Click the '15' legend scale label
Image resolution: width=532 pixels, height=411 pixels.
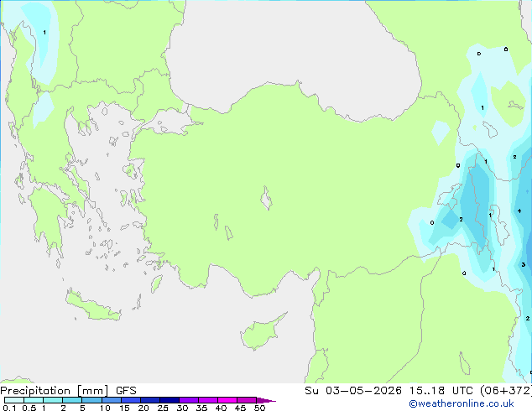[124, 408]
